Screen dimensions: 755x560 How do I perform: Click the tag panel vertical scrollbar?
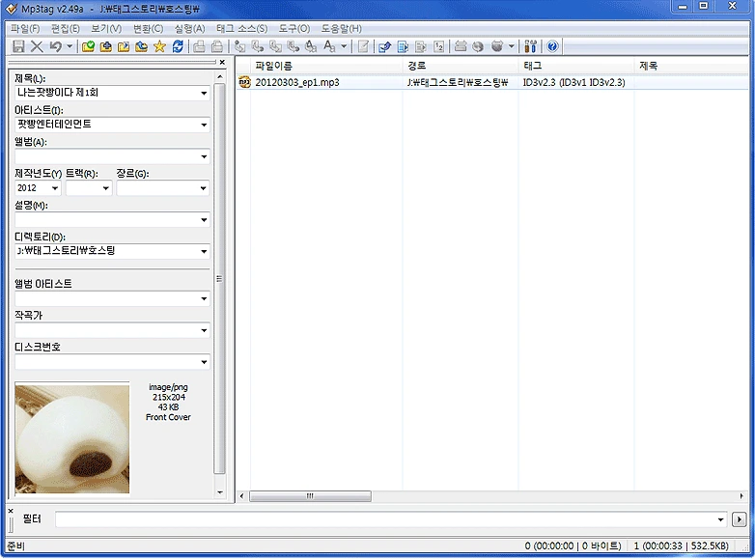[219, 279]
